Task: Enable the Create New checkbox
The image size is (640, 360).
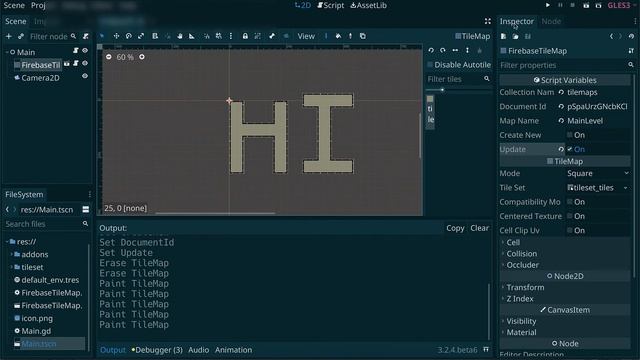Action: pyautogui.click(x=570, y=135)
